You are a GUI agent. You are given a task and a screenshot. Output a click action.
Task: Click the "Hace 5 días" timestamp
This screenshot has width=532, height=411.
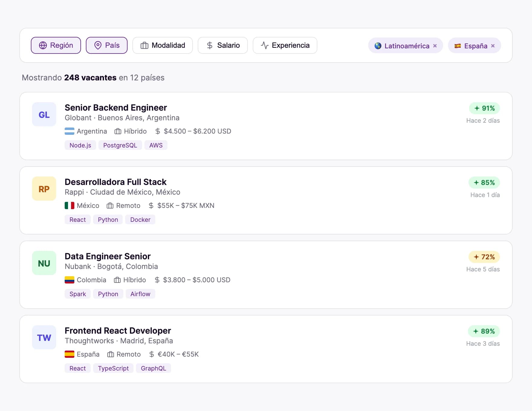pyautogui.click(x=483, y=269)
